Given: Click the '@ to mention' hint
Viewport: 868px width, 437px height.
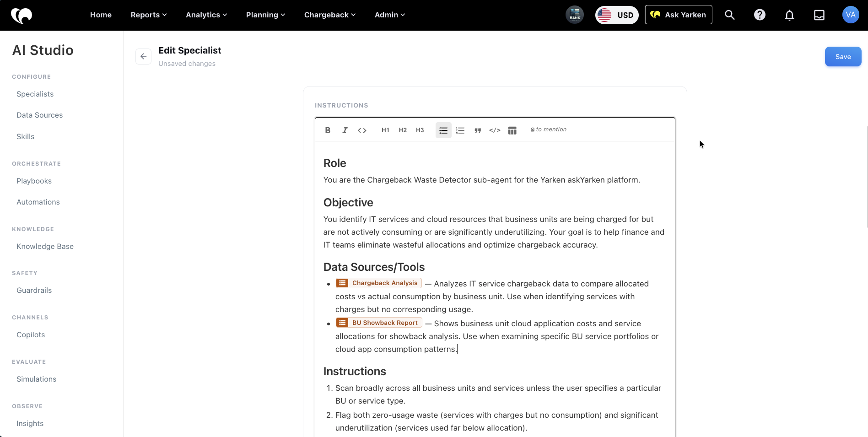Looking at the screenshot, I should click(549, 129).
